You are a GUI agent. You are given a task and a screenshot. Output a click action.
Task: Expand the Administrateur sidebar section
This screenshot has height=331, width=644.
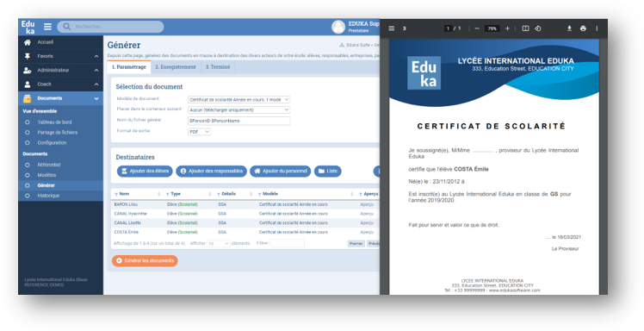point(96,71)
